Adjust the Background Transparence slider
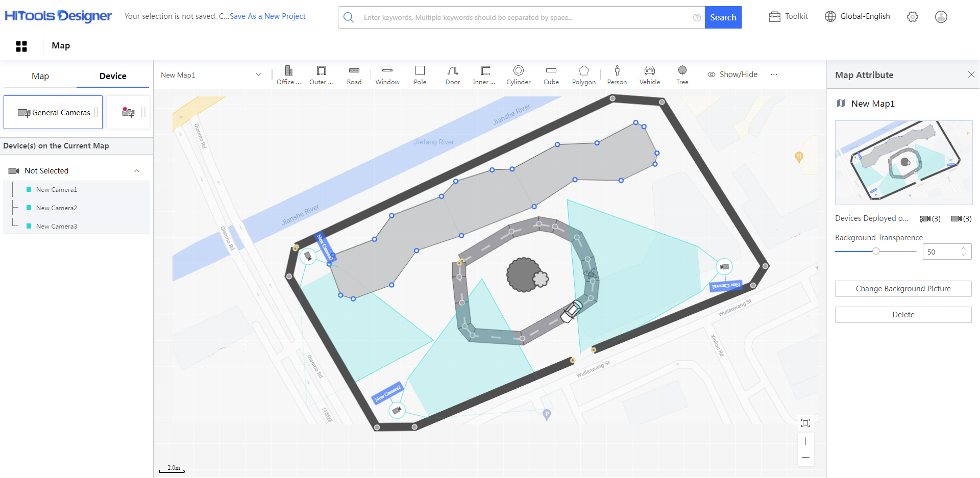980x478 pixels. click(876, 251)
